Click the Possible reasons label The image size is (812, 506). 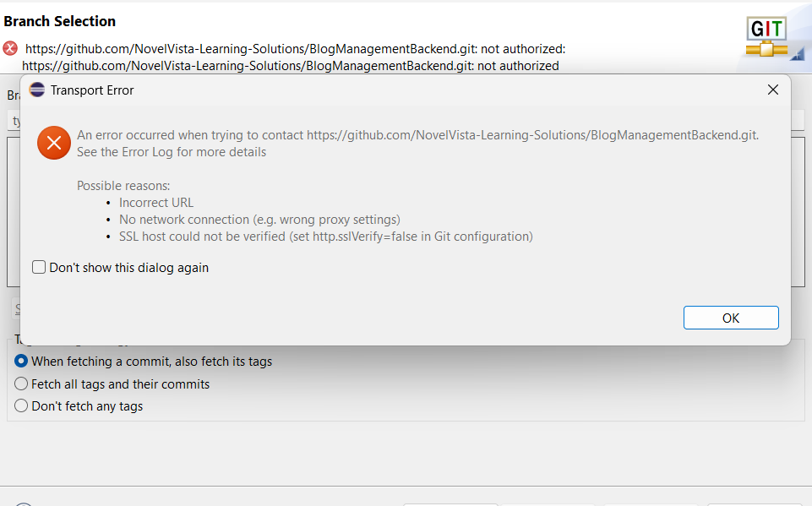[123, 185]
